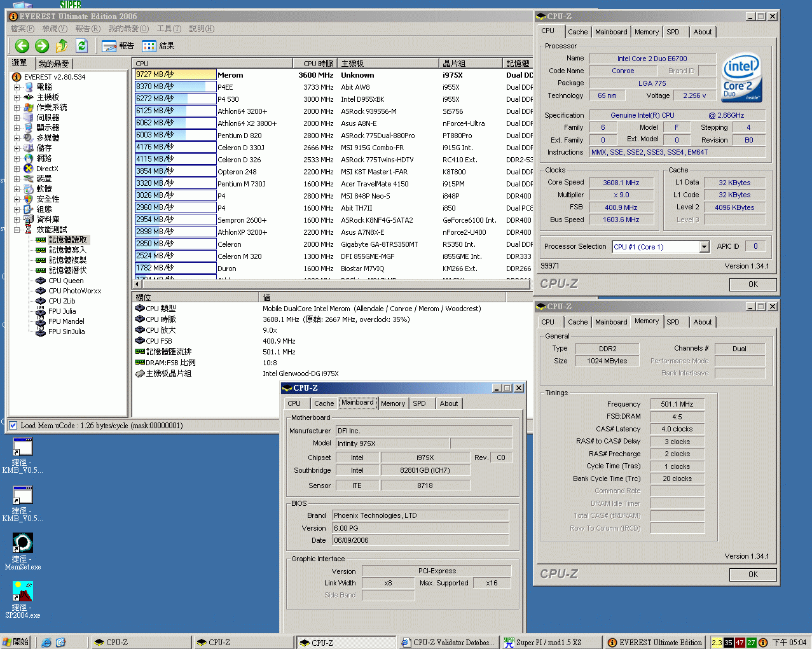The image size is (812, 649).
Task: Switch to 我的最愛 favorites tab in left panel
Action: (x=53, y=64)
